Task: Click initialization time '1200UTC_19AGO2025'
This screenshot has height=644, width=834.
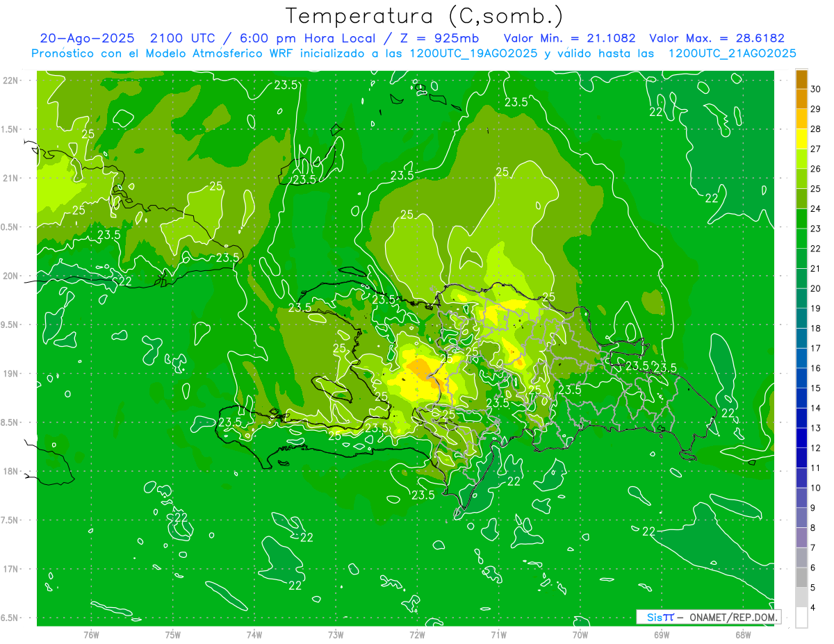Action: tap(473, 53)
